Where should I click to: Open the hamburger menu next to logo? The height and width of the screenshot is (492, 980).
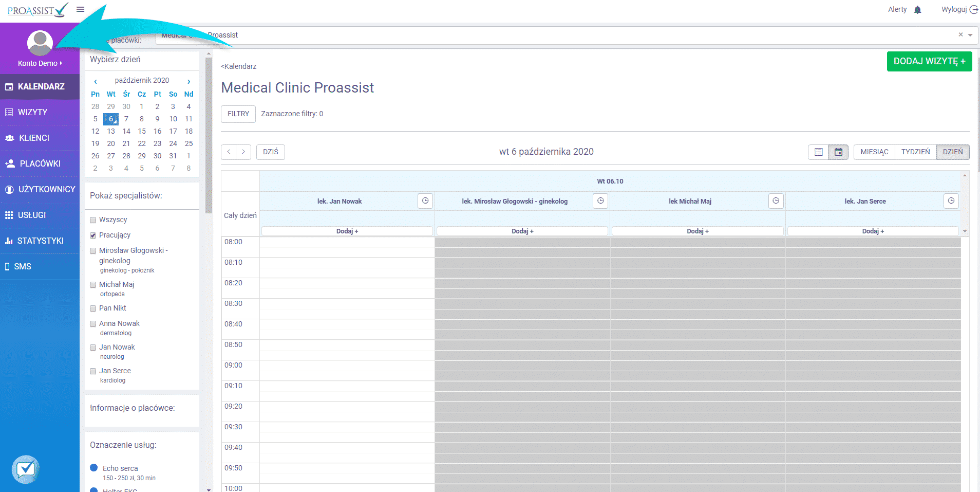pyautogui.click(x=80, y=9)
